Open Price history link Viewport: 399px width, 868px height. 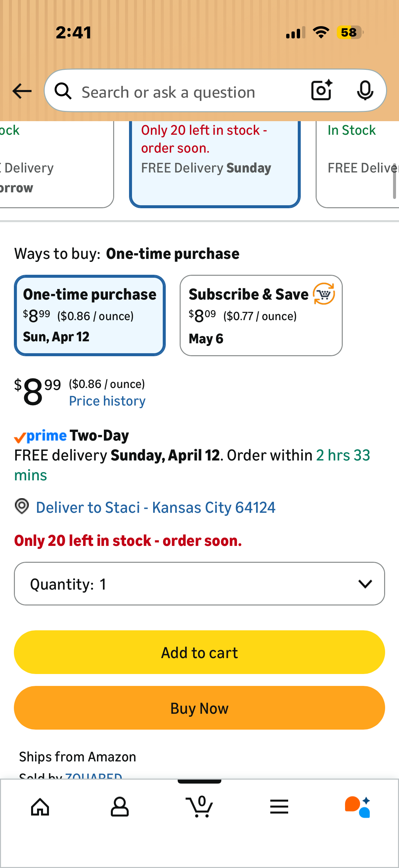click(108, 401)
